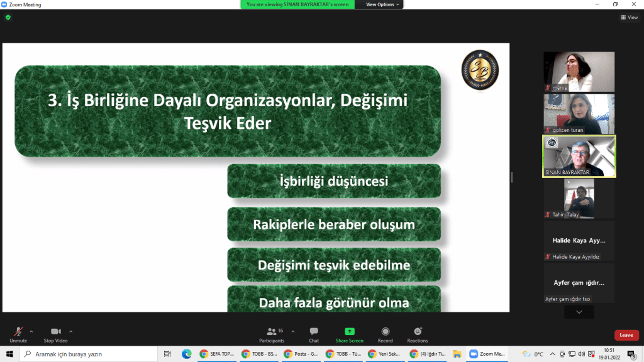This screenshot has width=644, height=362.
Task: Show more participants with the down chevron
Action: click(579, 312)
